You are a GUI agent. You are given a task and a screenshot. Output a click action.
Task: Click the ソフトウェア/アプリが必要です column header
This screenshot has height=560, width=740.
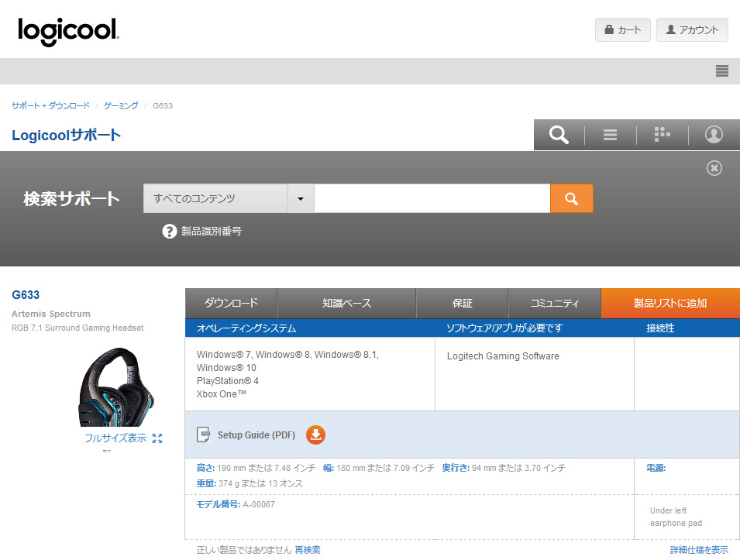(504, 328)
